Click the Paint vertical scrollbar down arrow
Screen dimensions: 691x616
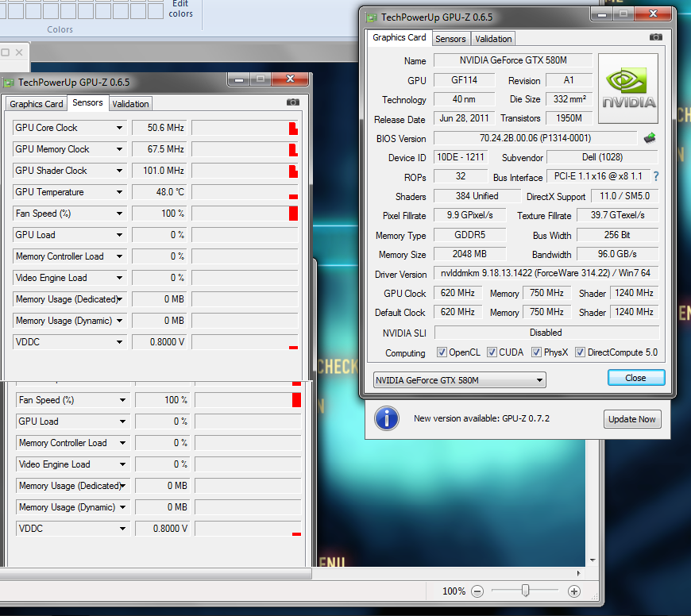[x=593, y=560]
